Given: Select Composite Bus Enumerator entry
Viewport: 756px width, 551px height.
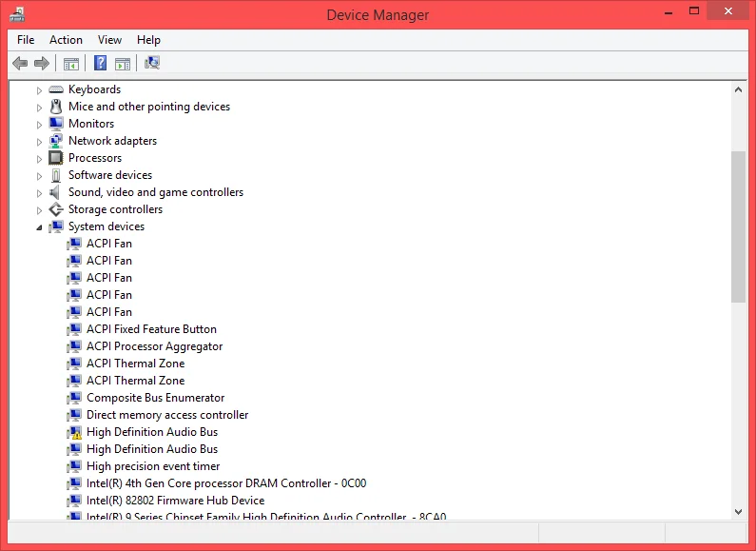Looking at the screenshot, I should [x=155, y=398].
